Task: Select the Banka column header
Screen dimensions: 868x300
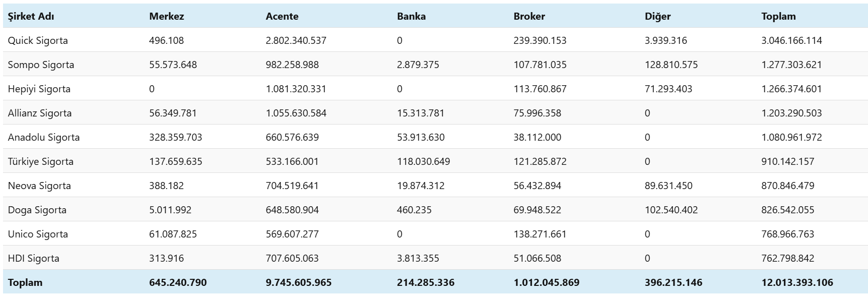Action: (x=411, y=16)
